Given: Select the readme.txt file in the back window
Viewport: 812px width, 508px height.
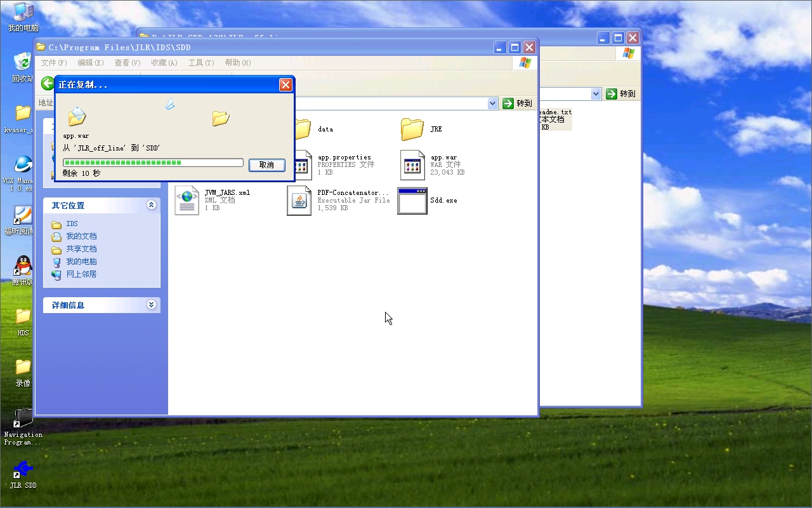Looking at the screenshot, I should tap(555, 119).
